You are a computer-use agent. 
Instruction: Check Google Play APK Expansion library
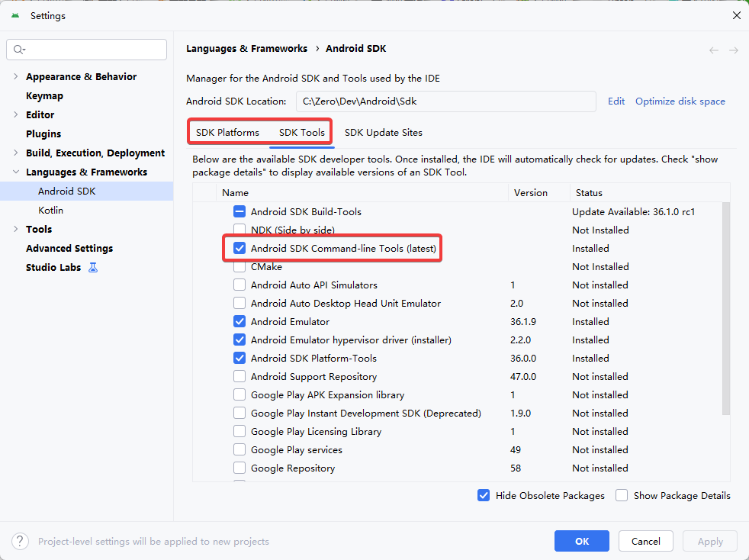(x=239, y=394)
